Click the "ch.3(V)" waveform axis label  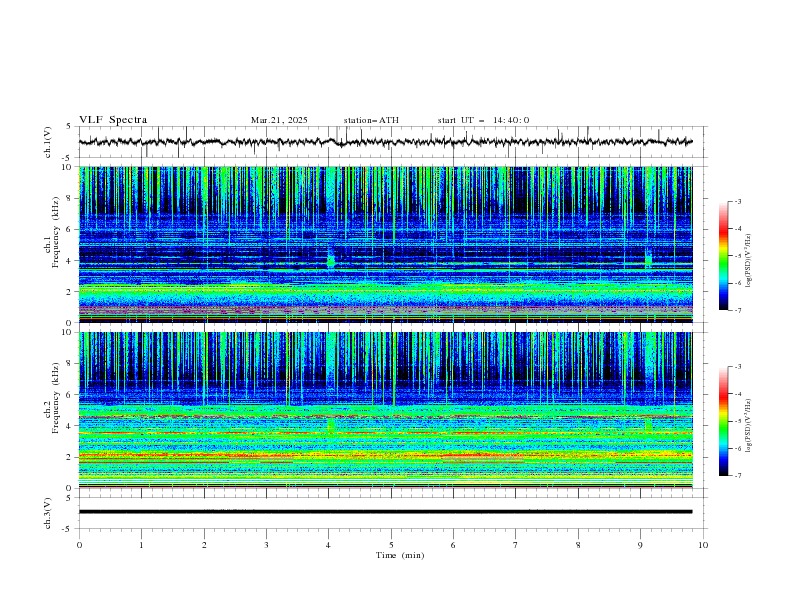pos(48,513)
